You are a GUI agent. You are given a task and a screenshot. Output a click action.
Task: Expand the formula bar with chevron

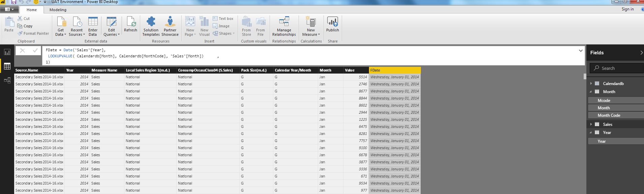click(581, 51)
